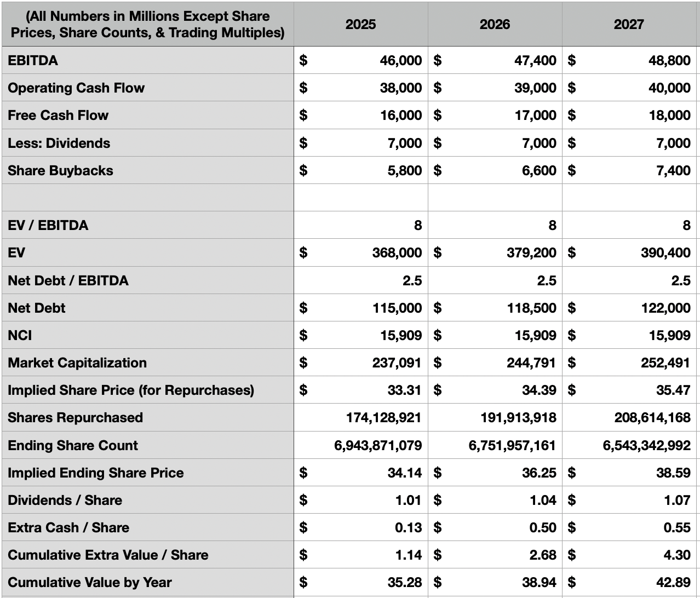The image size is (700, 598).
Task: Select the table title header cell
Action: (x=147, y=24)
